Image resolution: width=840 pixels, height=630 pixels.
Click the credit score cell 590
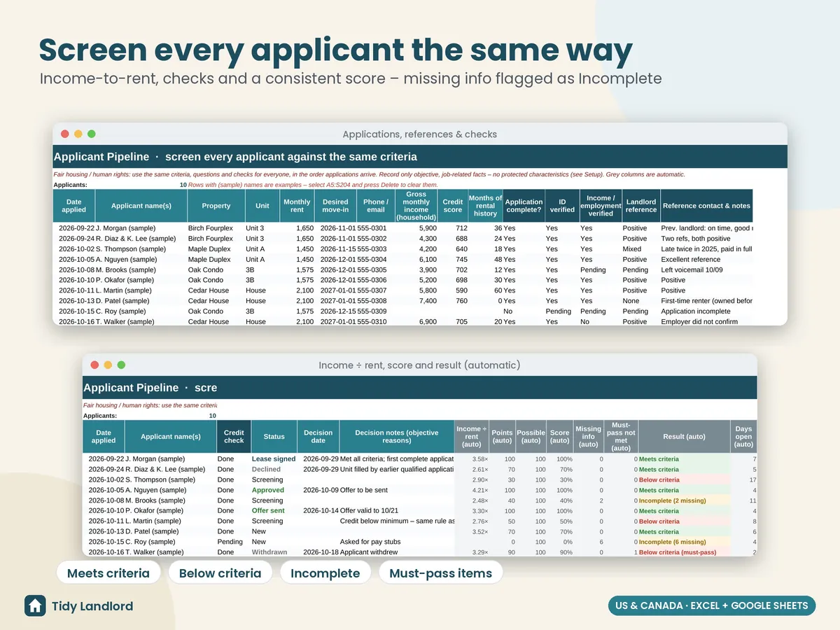[x=461, y=290]
